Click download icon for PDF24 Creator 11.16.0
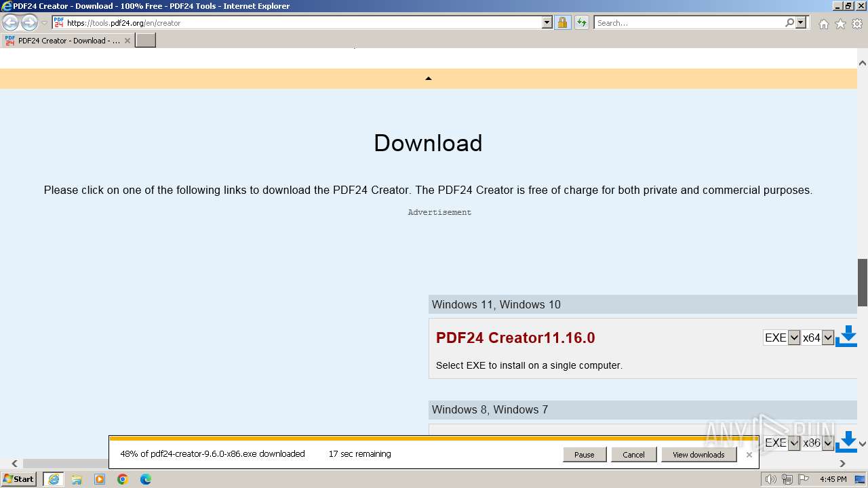The width and height of the screenshot is (868, 488). [x=846, y=336]
